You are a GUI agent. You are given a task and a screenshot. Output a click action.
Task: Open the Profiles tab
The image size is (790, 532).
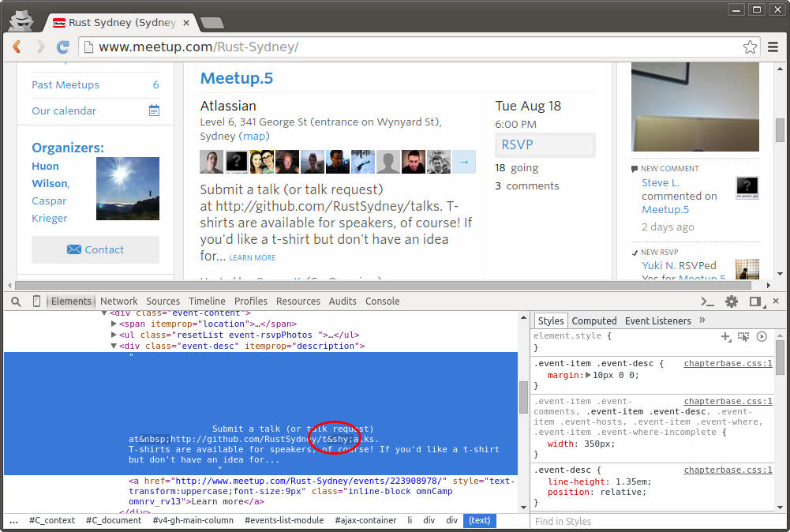coord(250,302)
